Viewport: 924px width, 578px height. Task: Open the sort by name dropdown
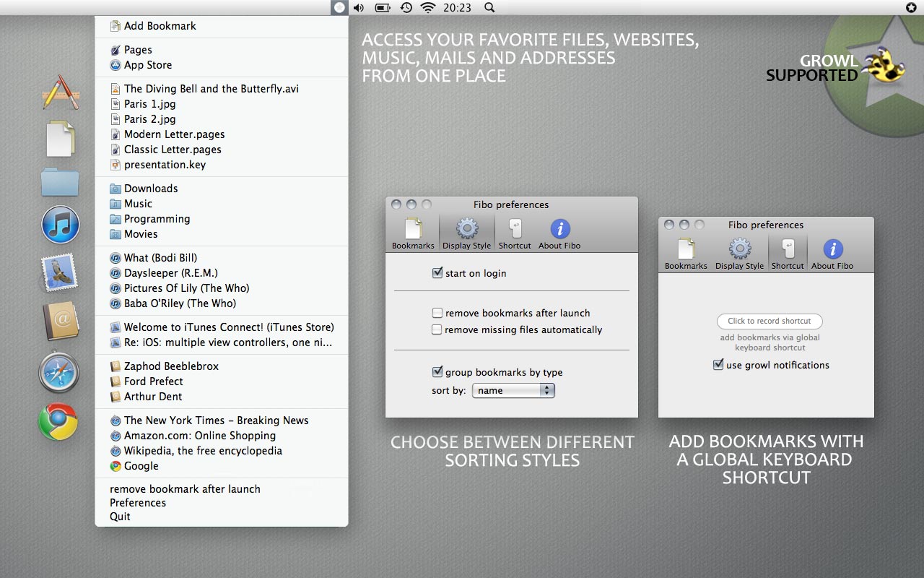513,390
